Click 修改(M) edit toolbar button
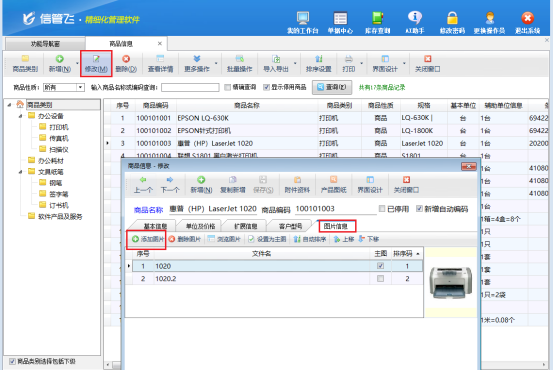 pyautogui.click(x=96, y=63)
